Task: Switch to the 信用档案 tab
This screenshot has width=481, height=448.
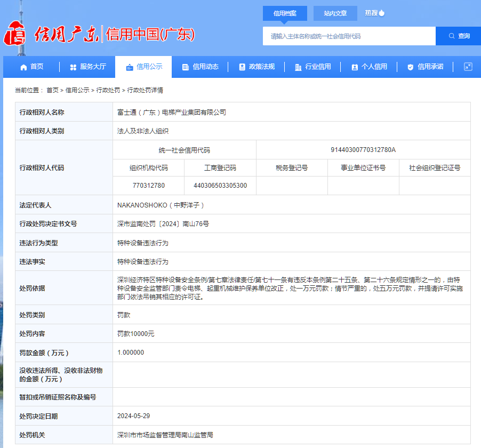Action: 285,14
